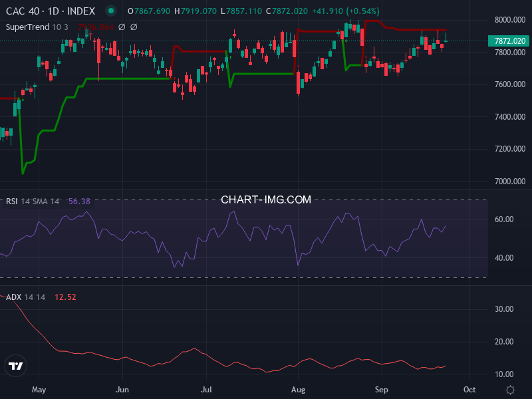This screenshot has height=399, width=532.
Task: Open chart settings via the bottom-right gear icon
Action: click(x=510, y=390)
